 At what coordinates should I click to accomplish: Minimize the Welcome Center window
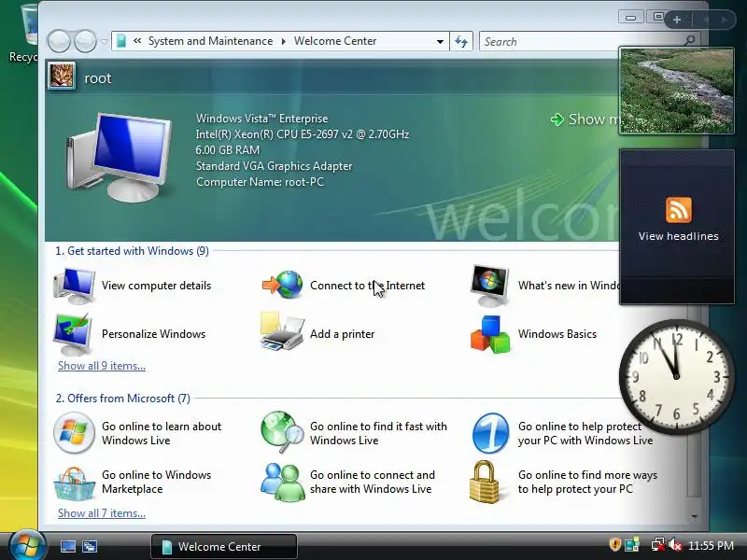(x=631, y=18)
